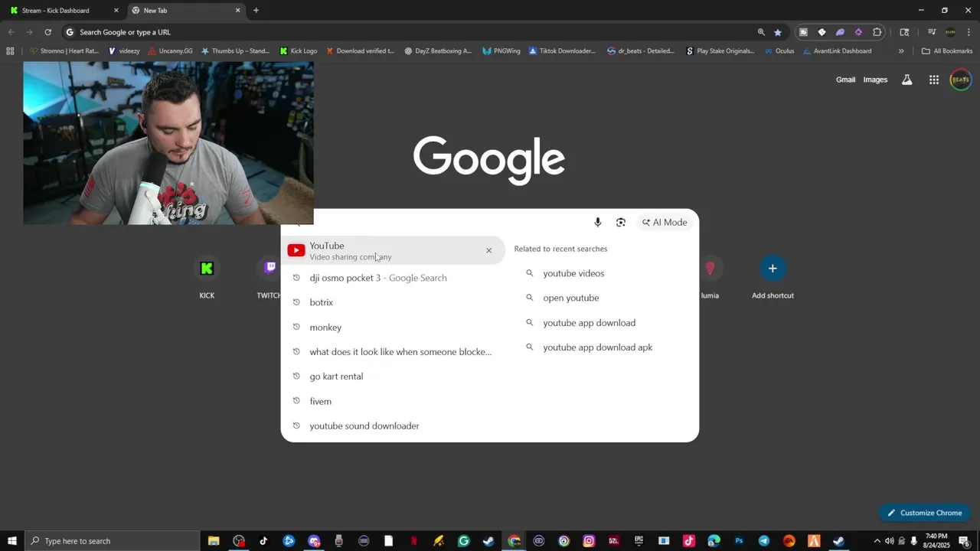
Task: Open the Gmail link
Action: [x=845, y=80]
